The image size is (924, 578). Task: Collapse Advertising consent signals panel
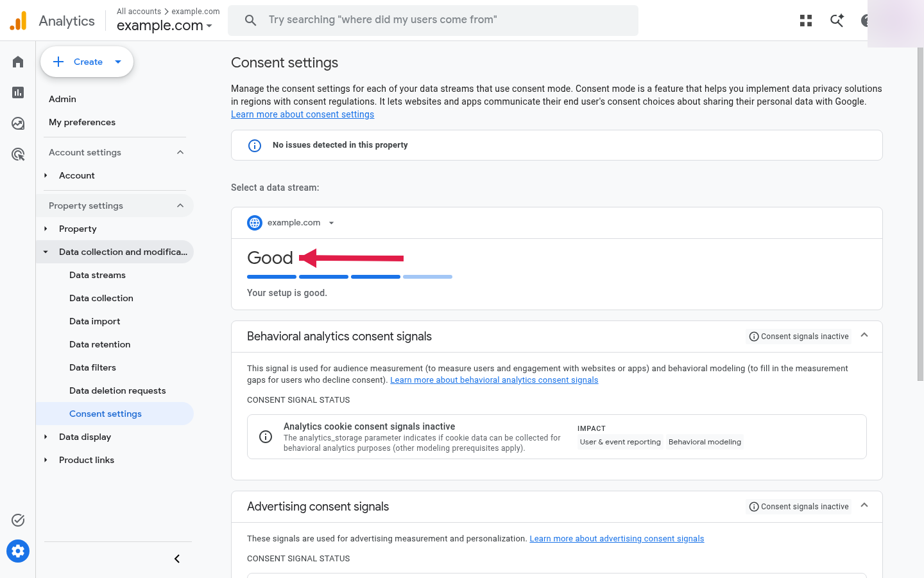coord(864,505)
